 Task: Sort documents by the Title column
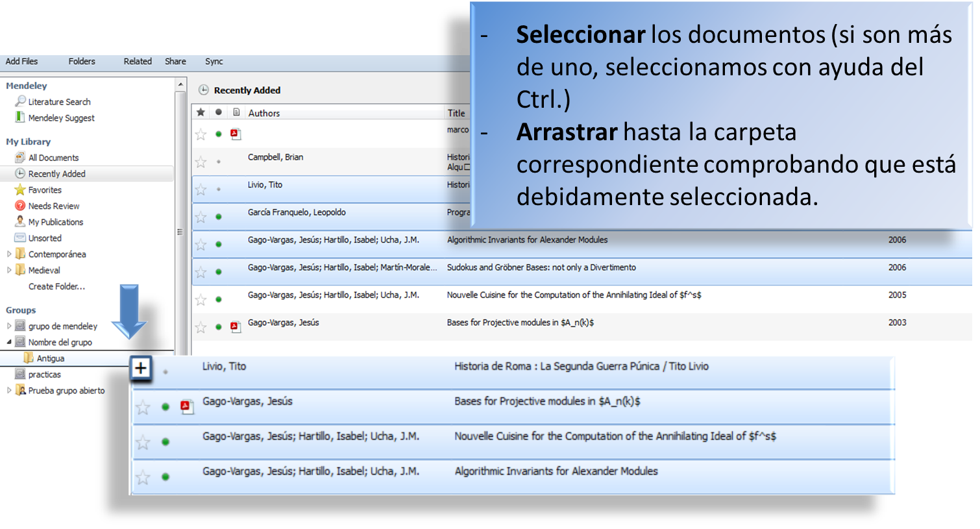[457, 113]
